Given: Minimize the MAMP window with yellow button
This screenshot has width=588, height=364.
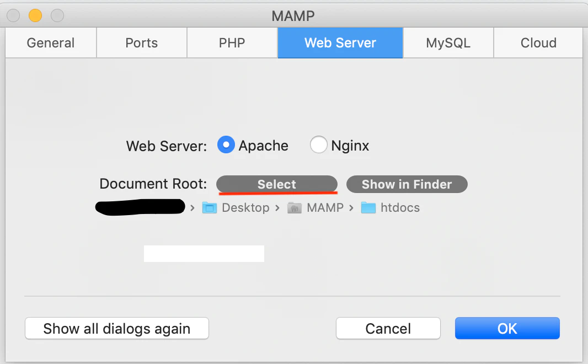Looking at the screenshot, I should [35, 15].
